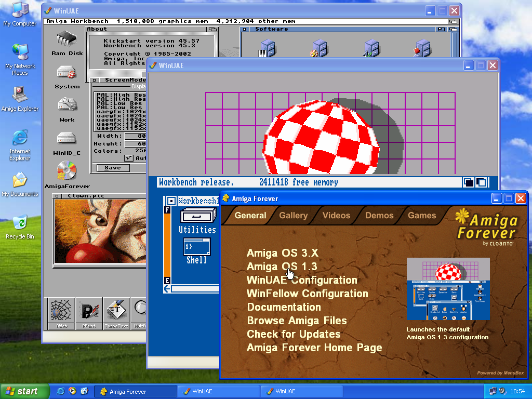Open WinUAE Configuration link
The image size is (532, 399).
(302, 280)
